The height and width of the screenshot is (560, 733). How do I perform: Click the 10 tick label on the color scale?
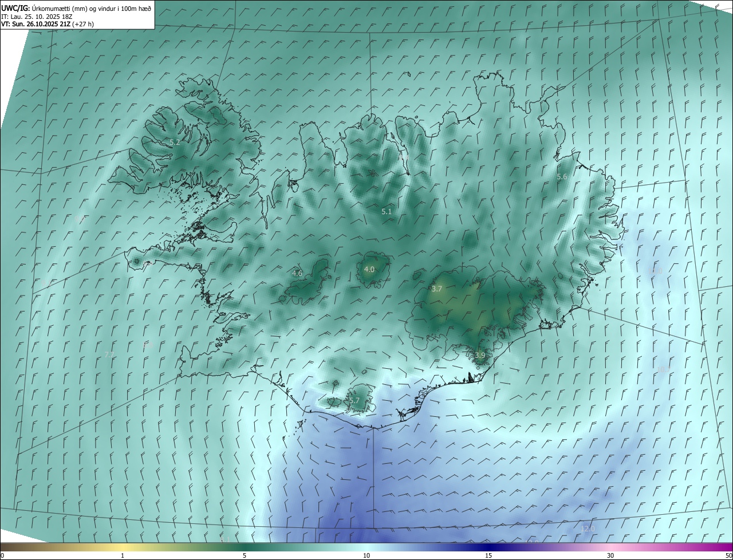coord(366,556)
